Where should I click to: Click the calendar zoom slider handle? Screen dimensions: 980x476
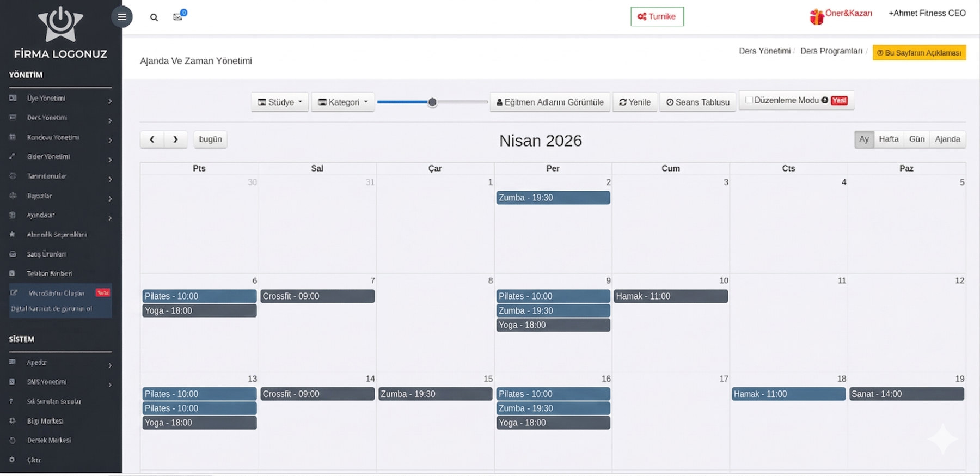(432, 102)
